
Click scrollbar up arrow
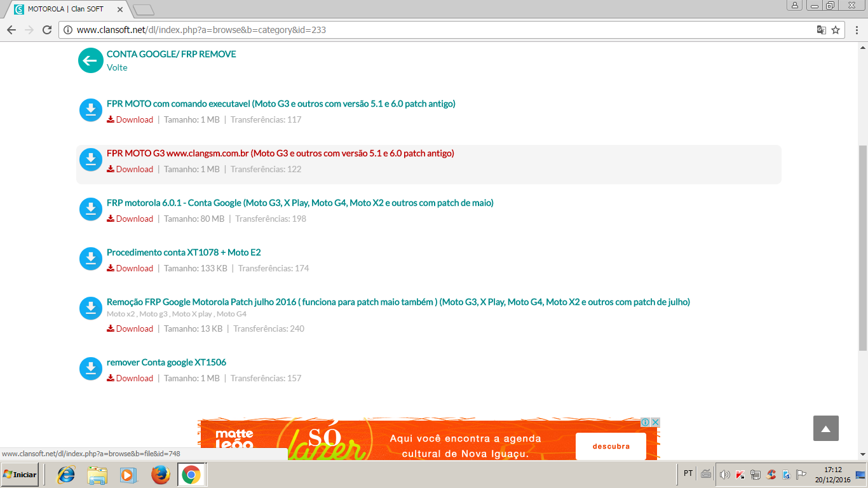862,47
